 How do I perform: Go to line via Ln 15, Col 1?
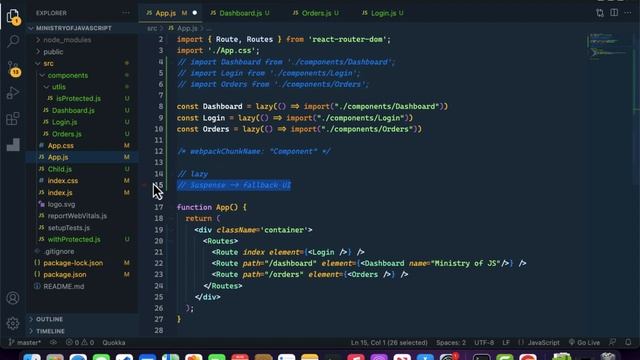[389, 342]
